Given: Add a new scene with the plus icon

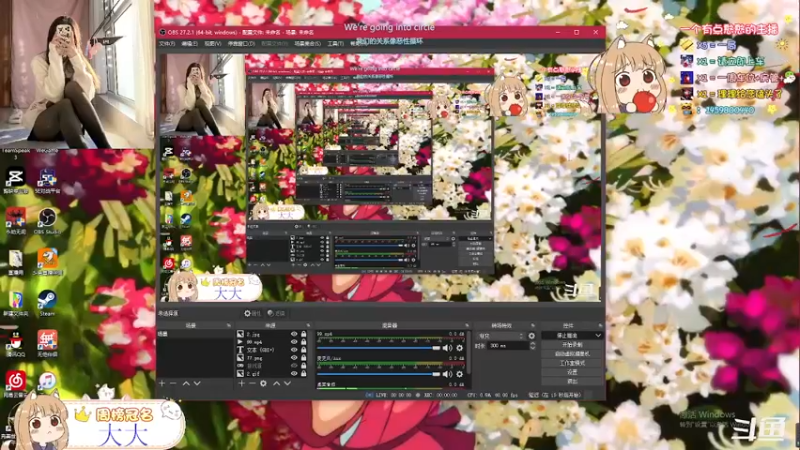Looking at the screenshot, I should (162, 383).
